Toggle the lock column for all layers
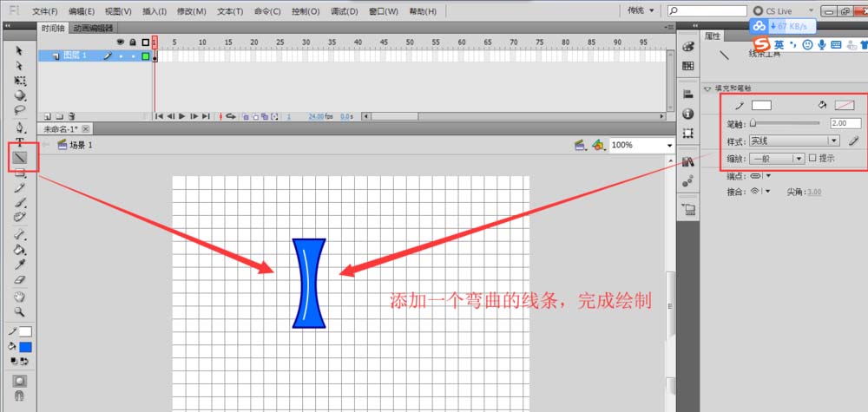Viewport: 868px width, 412px height. click(133, 42)
